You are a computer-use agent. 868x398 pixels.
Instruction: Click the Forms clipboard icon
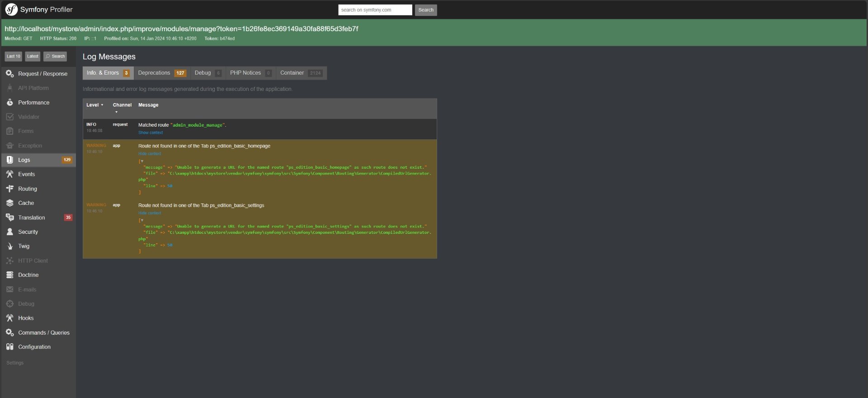tap(9, 131)
